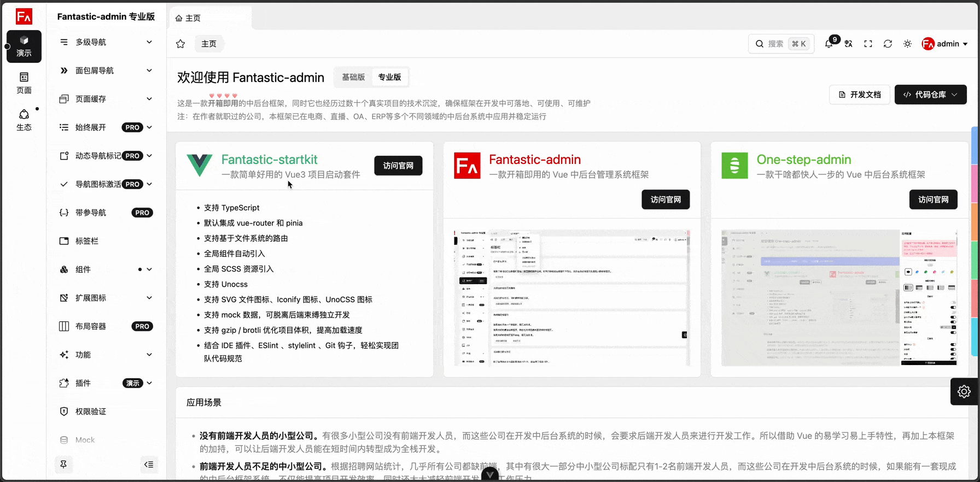Click the 搜索 search box
This screenshot has width=980, height=482.
click(781, 44)
